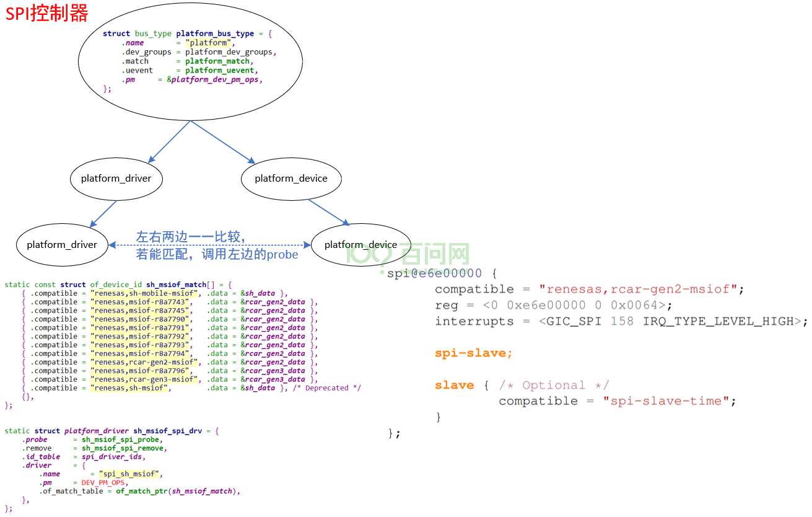Select the lower-right platform_device ellipse
The height and width of the screenshot is (517, 812).
pos(360,245)
